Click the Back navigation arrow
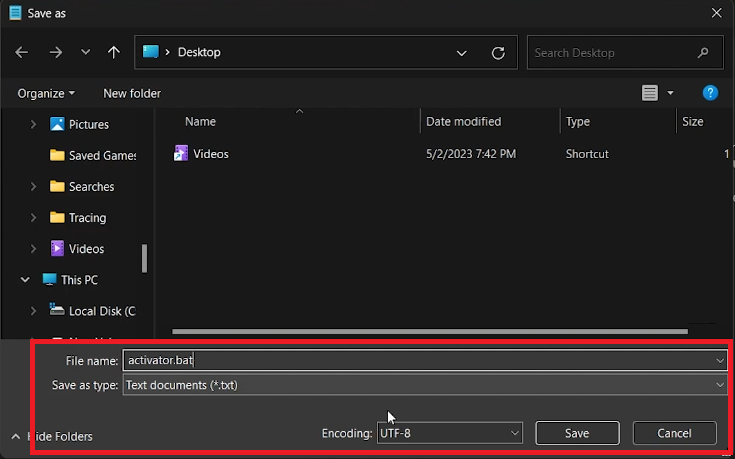The image size is (735, 459). click(23, 52)
